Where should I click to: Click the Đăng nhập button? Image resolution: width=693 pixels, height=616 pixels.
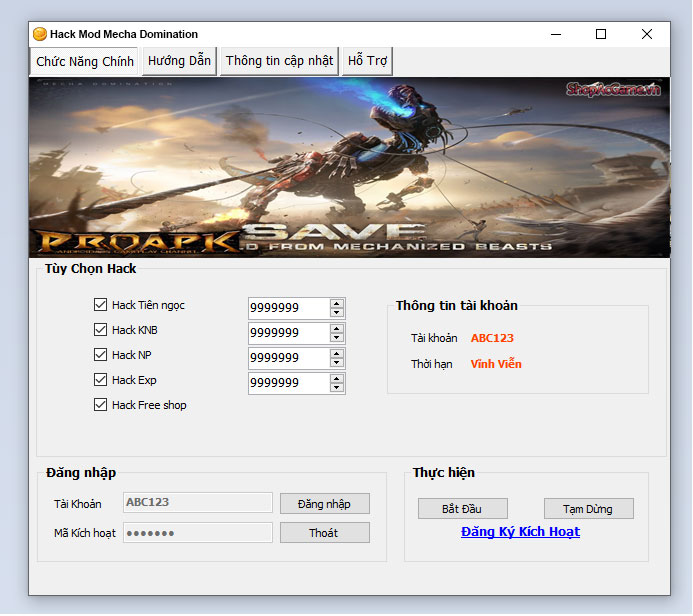pos(324,504)
